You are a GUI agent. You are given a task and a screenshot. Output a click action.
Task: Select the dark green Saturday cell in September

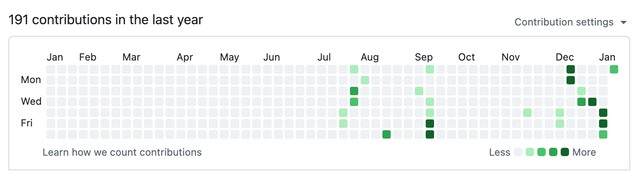430,134
